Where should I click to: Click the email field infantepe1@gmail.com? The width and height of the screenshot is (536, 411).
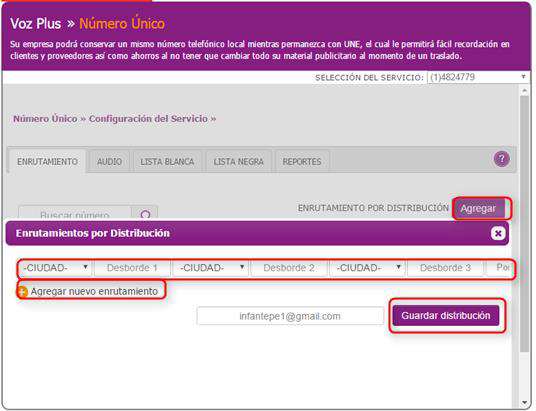coord(290,316)
